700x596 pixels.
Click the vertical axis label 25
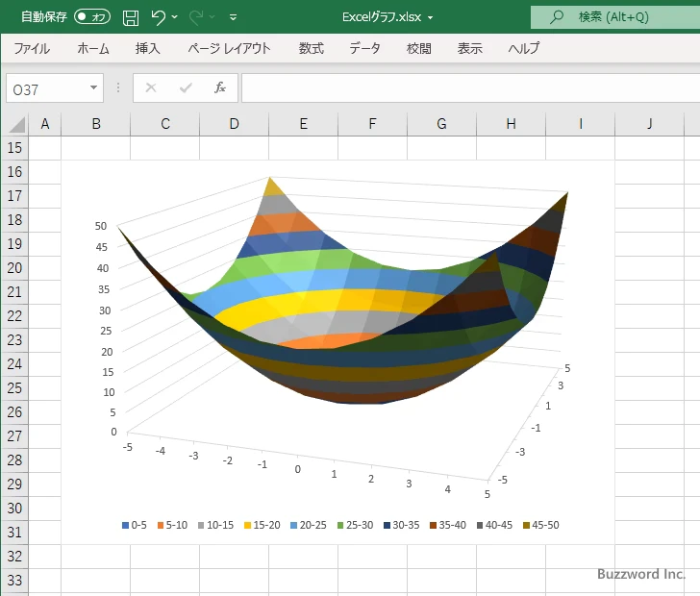[x=106, y=331]
